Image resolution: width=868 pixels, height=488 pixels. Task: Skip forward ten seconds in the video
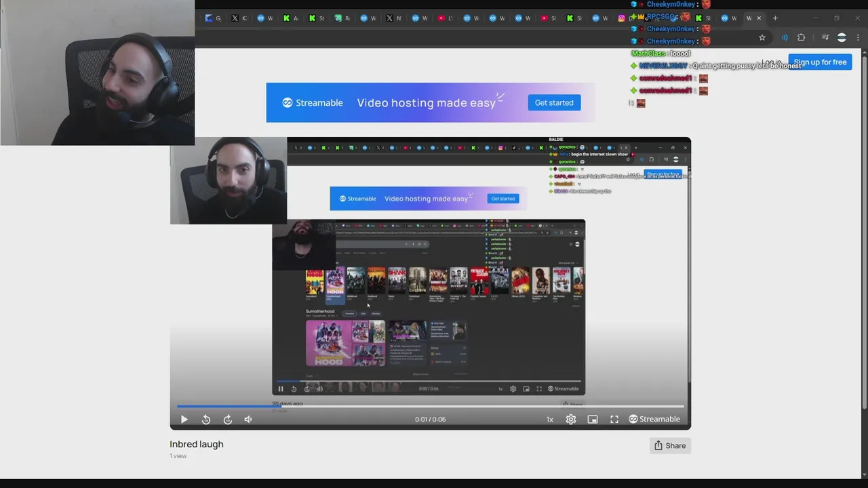pyautogui.click(x=228, y=420)
